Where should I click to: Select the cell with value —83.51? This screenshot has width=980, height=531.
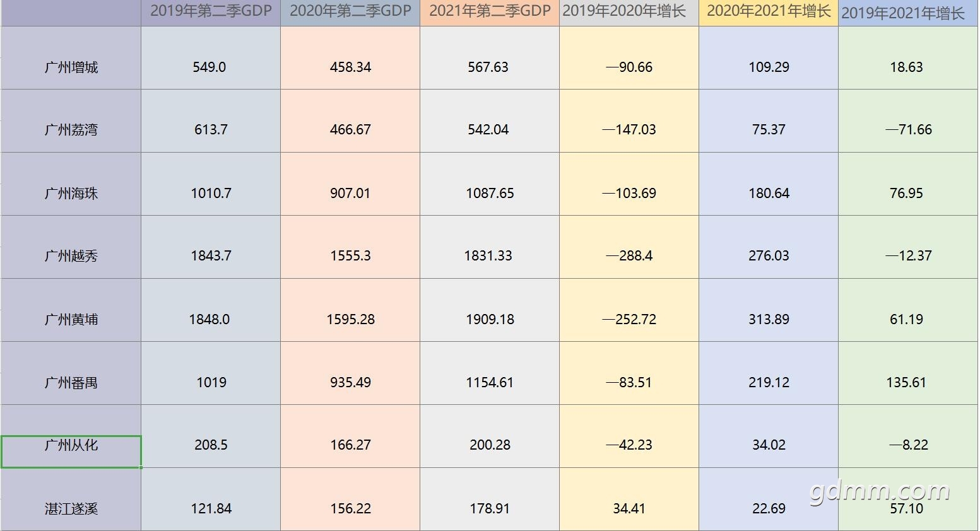click(629, 373)
